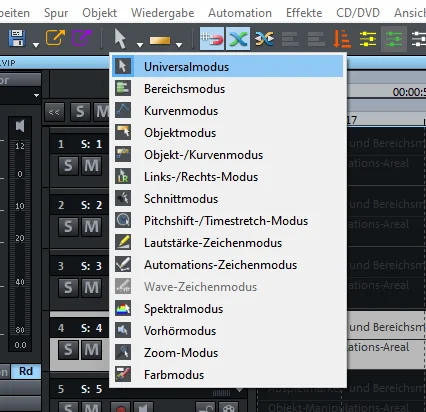Select Kurvenmodus entry

click(228, 111)
